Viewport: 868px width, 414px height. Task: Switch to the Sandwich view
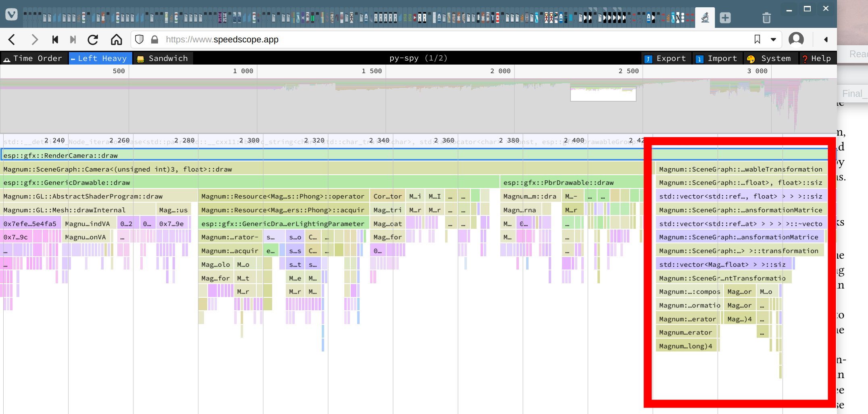point(162,59)
